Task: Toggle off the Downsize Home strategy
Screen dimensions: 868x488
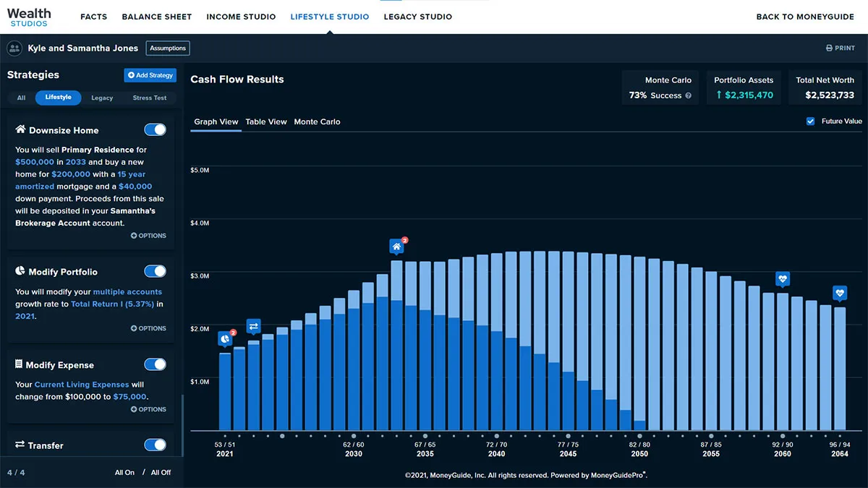Action: [x=155, y=130]
